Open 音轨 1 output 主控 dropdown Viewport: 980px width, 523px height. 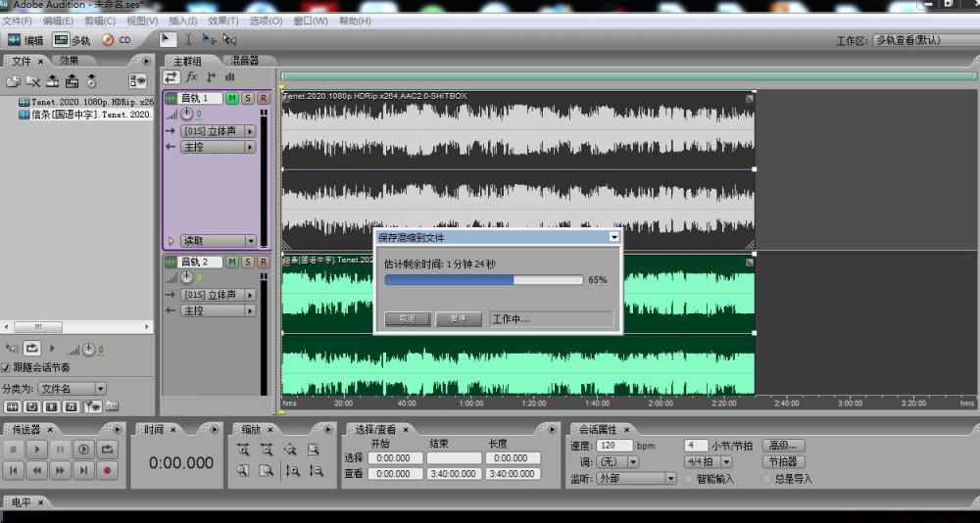[219, 148]
